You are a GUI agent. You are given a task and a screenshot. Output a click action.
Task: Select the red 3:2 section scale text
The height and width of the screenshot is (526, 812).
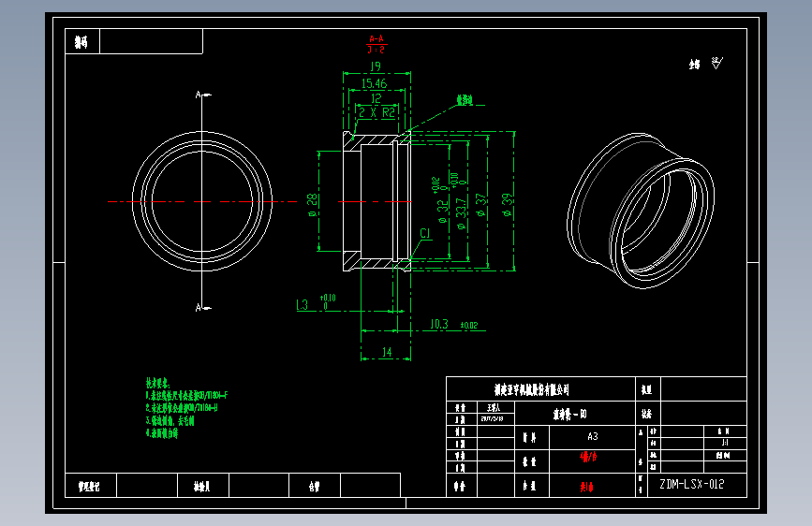(x=376, y=50)
